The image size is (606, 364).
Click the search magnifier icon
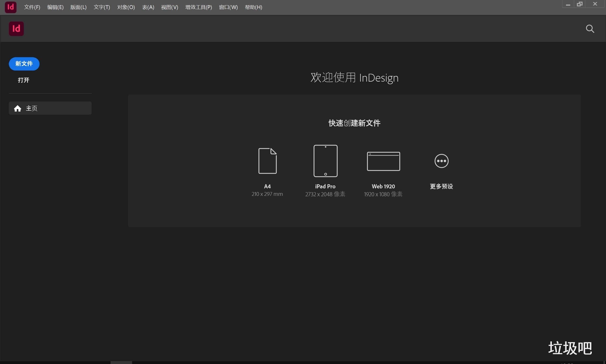pos(590,29)
